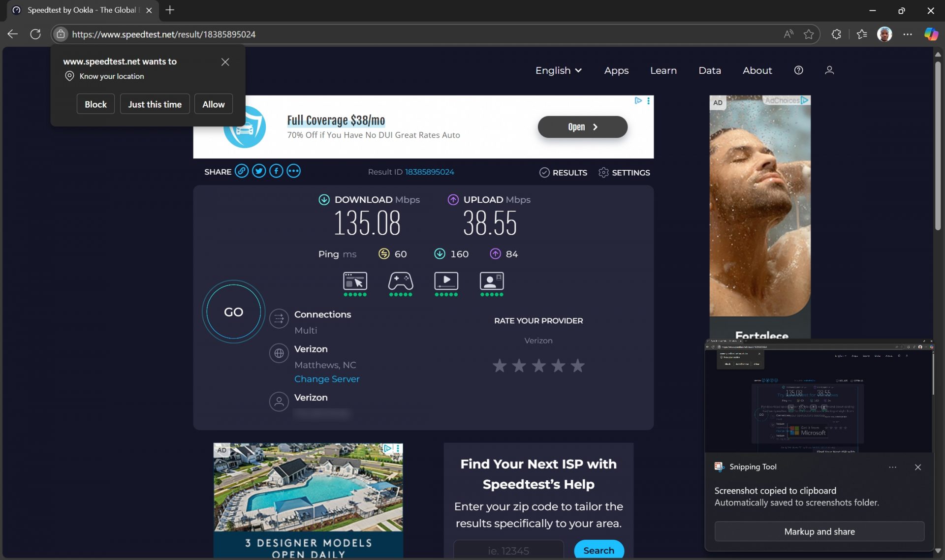
Task: Open Settings via the gear icon
Action: (x=603, y=172)
